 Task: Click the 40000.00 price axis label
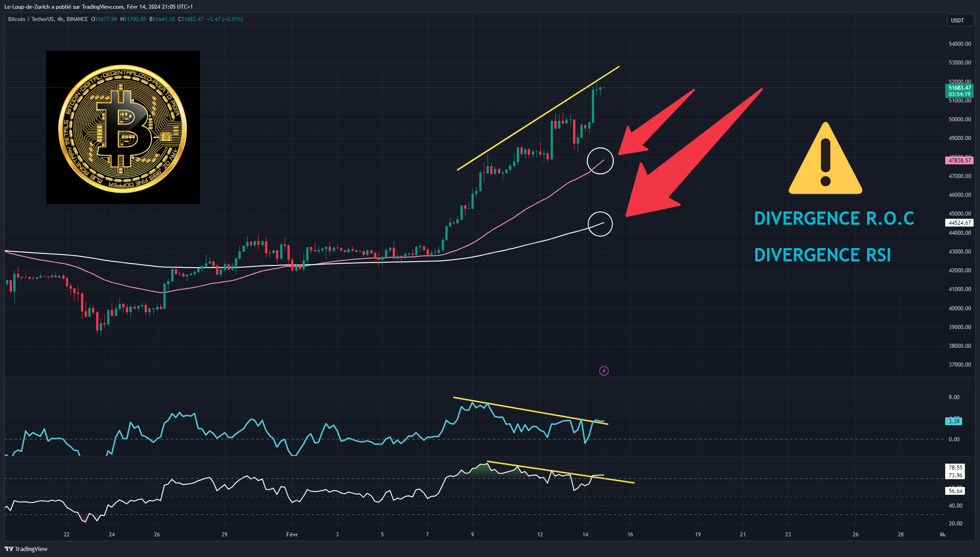point(960,308)
